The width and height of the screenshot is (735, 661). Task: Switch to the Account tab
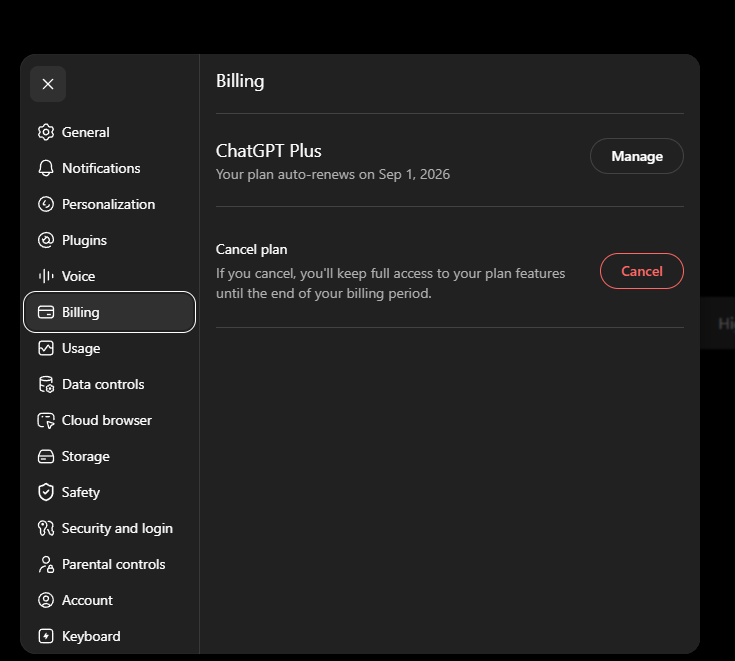tap(109, 601)
